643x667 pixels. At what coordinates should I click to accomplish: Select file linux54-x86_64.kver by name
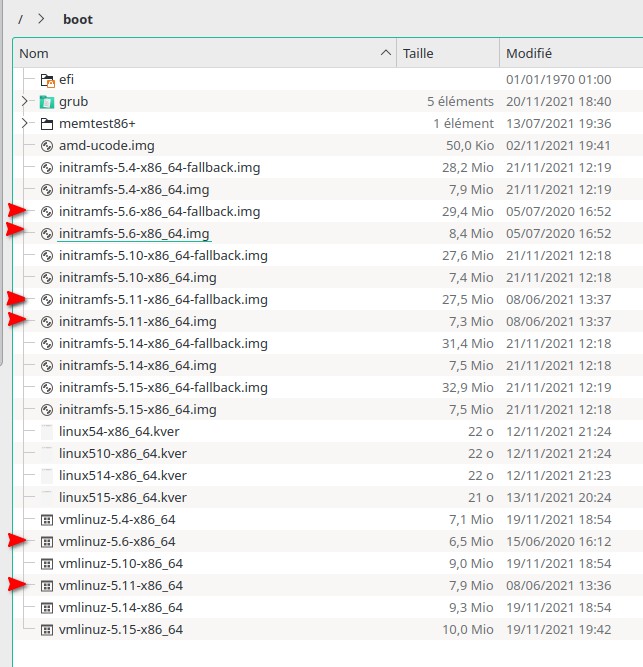pyautogui.click(x=119, y=432)
